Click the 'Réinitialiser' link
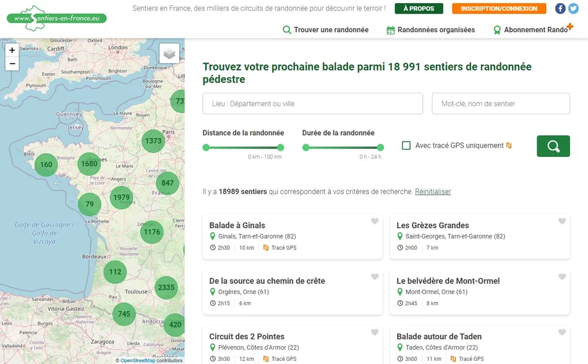 (x=433, y=192)
